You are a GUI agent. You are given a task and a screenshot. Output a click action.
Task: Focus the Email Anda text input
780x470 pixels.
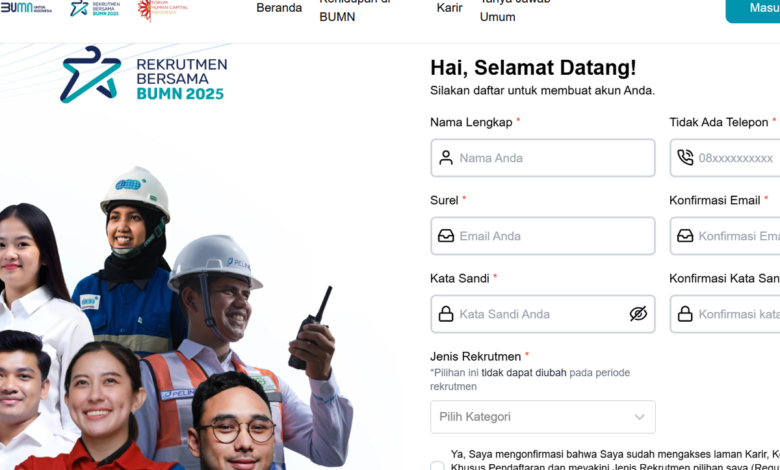(x=550, y=236)
